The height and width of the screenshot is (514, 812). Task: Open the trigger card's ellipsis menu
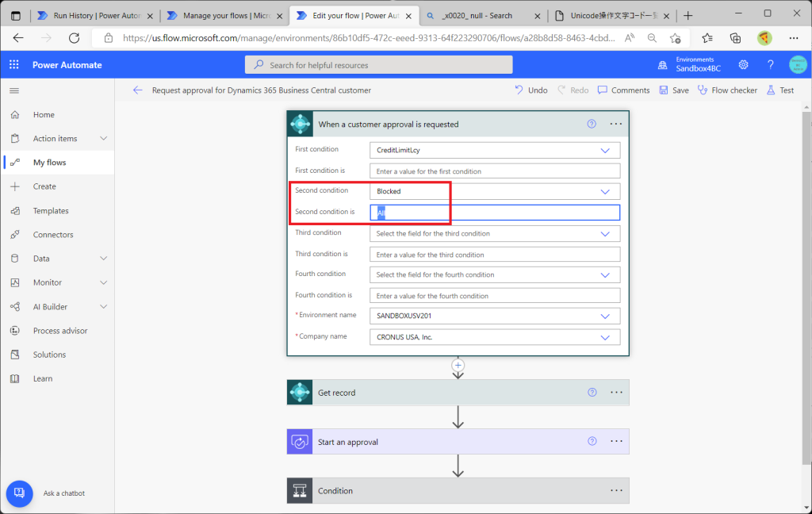click(x=615, y=124)
